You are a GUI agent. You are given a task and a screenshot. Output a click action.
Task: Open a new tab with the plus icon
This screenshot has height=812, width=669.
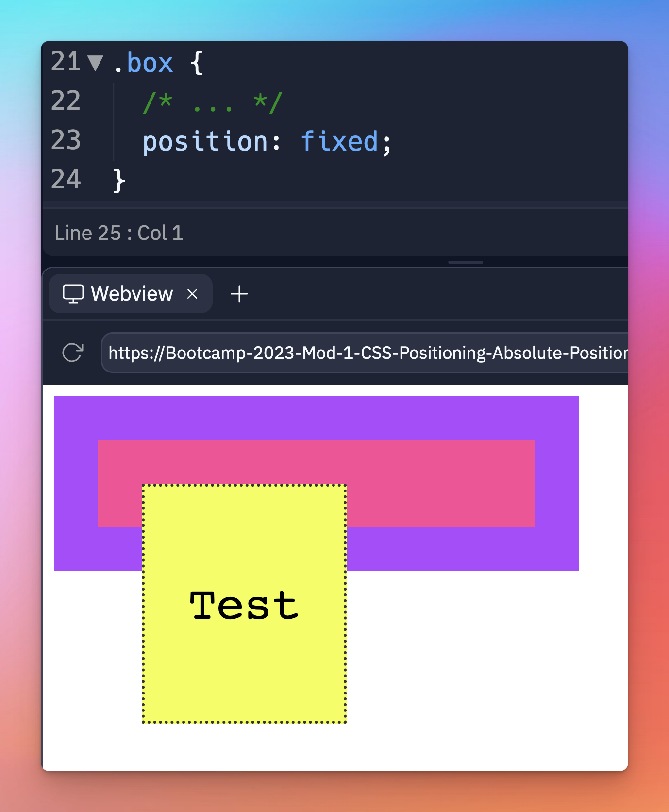point(239,294)
